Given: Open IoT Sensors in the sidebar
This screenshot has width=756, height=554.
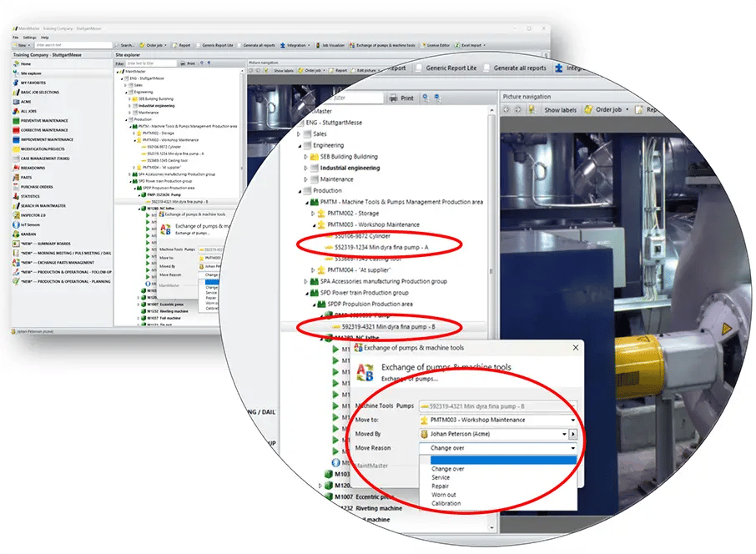Looking at the screenshot, I should coord(30,224).
